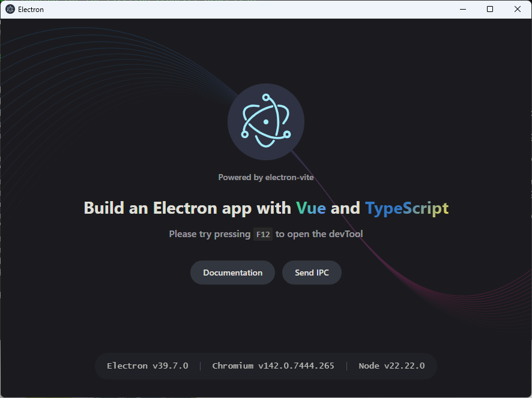Screen dimensions: 532x398
Task: Click the Powered by electron-vite caption
Action: tap(265, 177)
